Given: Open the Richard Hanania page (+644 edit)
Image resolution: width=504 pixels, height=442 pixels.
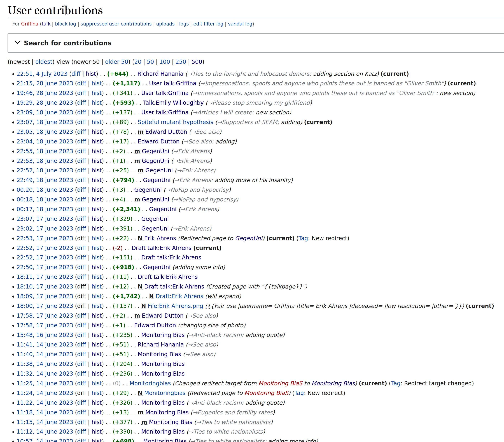Looking at the screenshot, I should tap(160, 74).
